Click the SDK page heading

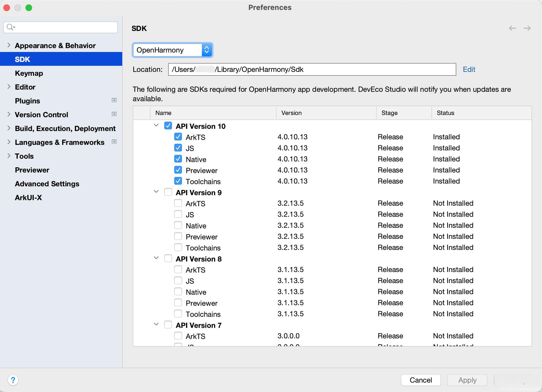pyautogui.click(x=139, y=28)
